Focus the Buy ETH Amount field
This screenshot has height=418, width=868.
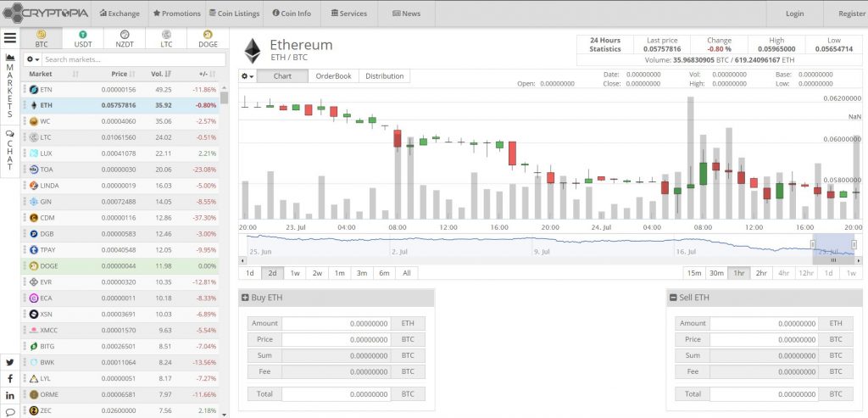pyautogui.click(x=336, y=323)
